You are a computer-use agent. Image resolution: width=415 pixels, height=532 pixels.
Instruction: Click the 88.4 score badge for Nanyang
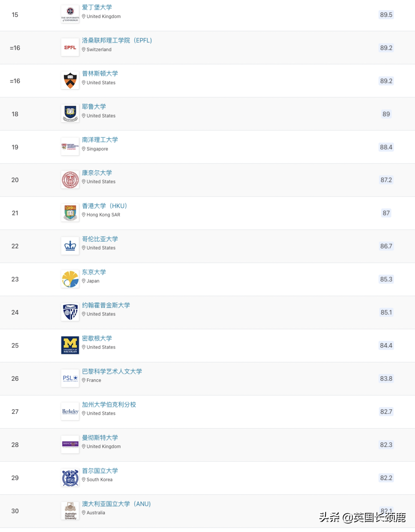click(x=386, y=147)
